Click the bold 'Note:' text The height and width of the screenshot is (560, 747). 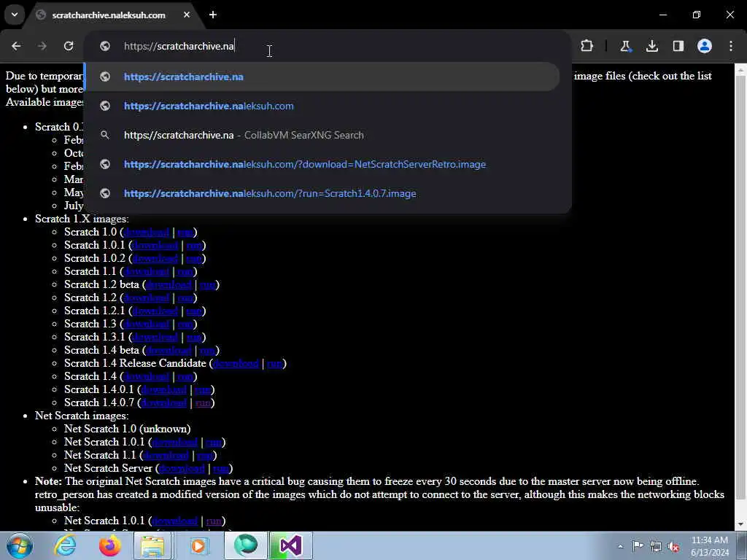(x=48, y=481)
